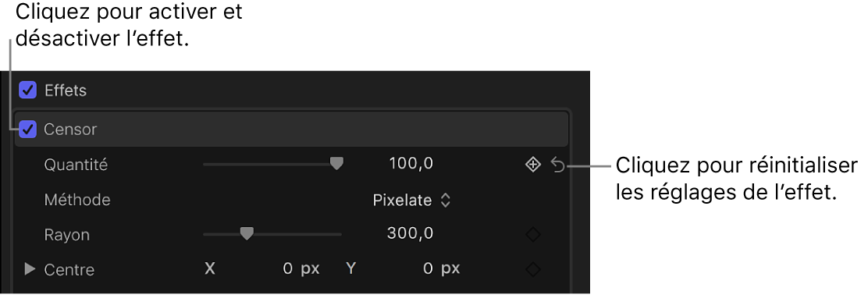Click the Quantité parameter label

point(76,165)
